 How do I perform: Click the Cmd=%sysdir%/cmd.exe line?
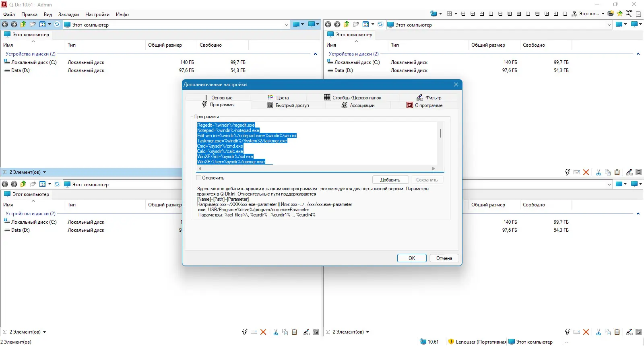tap(220, 146)
